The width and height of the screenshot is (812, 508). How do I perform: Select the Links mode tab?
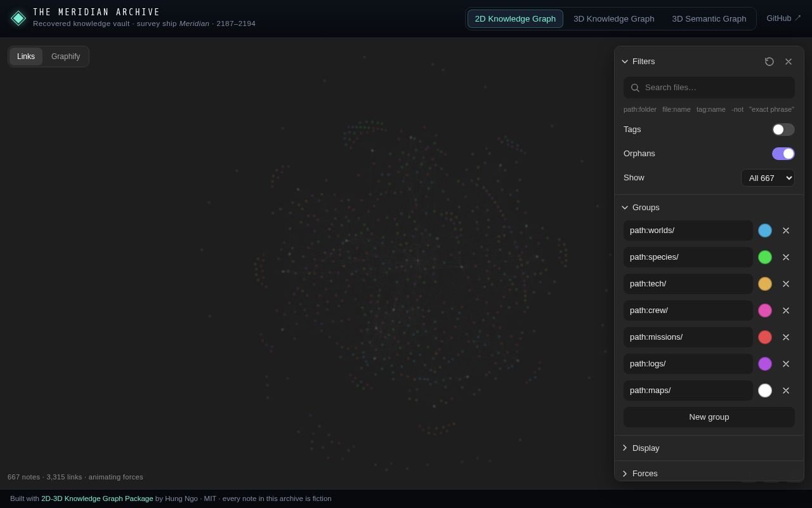26,57
